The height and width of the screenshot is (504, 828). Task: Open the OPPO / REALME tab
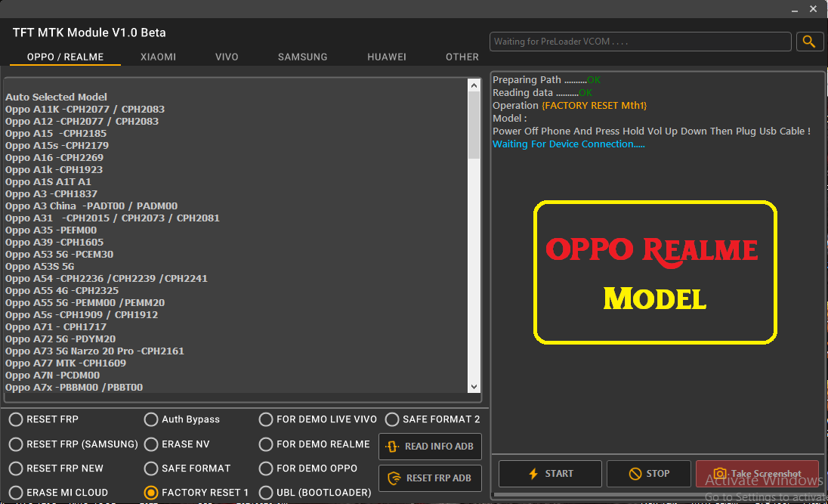(66, 57)
